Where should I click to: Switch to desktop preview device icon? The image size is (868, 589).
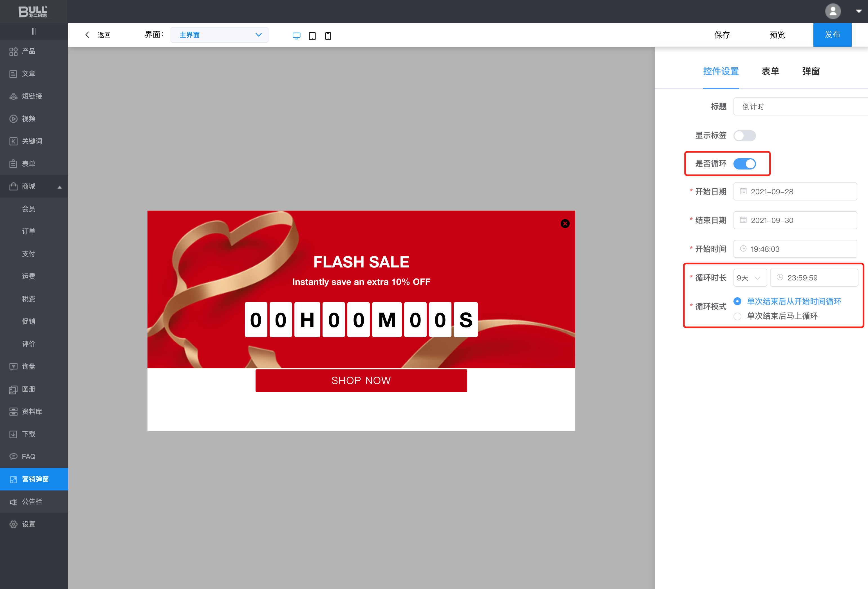click(x=296, y=36)
